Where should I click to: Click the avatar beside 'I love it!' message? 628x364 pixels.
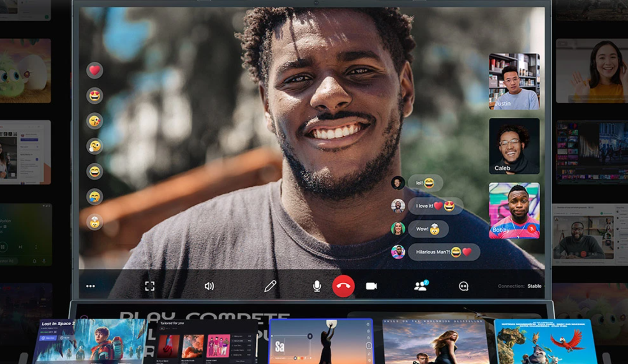(x=398, y=206)
